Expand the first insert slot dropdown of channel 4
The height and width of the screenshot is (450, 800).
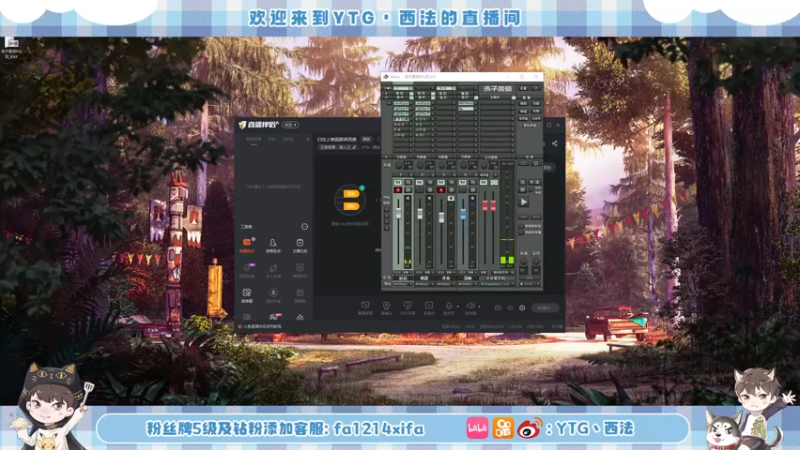point(476,103)
